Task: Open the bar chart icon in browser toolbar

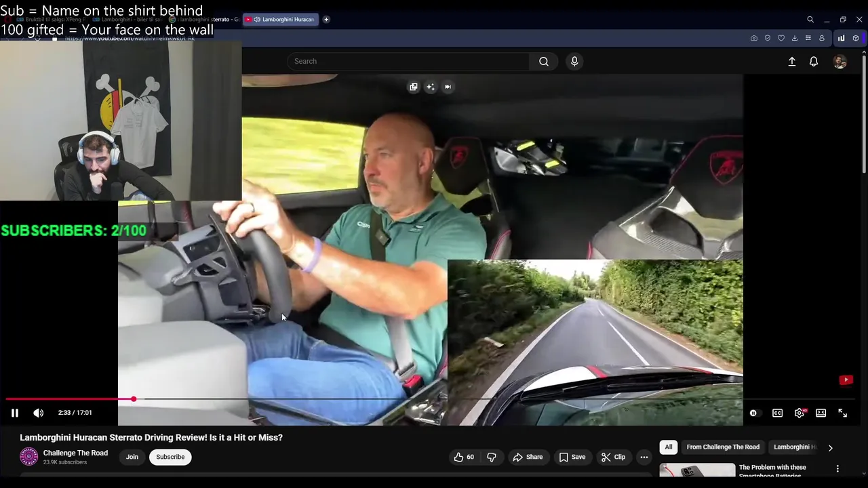Action: coord(842,38)
